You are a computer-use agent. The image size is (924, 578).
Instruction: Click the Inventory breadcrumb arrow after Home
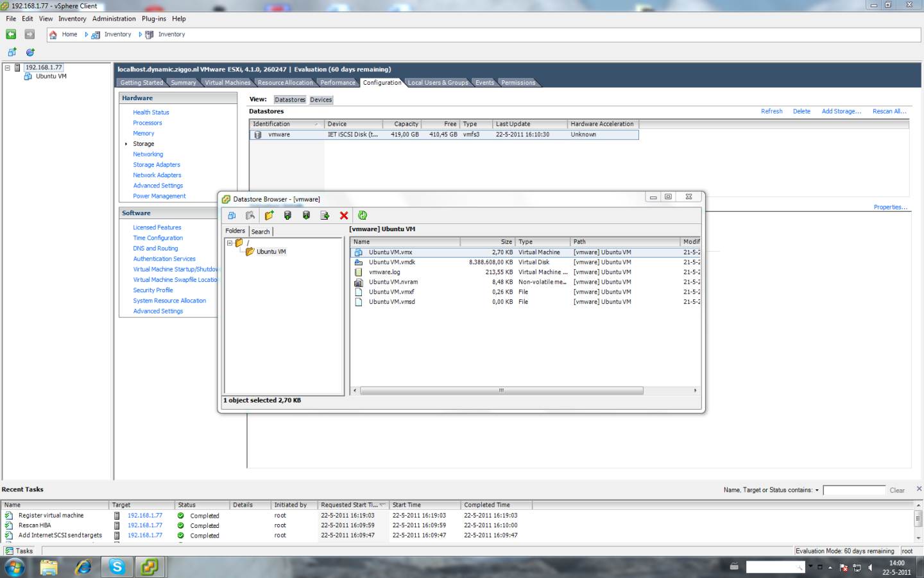tap(87, 35)
